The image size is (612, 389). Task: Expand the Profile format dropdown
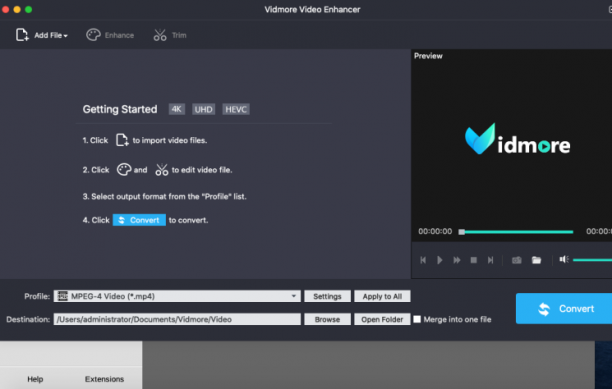click(294, 296)
